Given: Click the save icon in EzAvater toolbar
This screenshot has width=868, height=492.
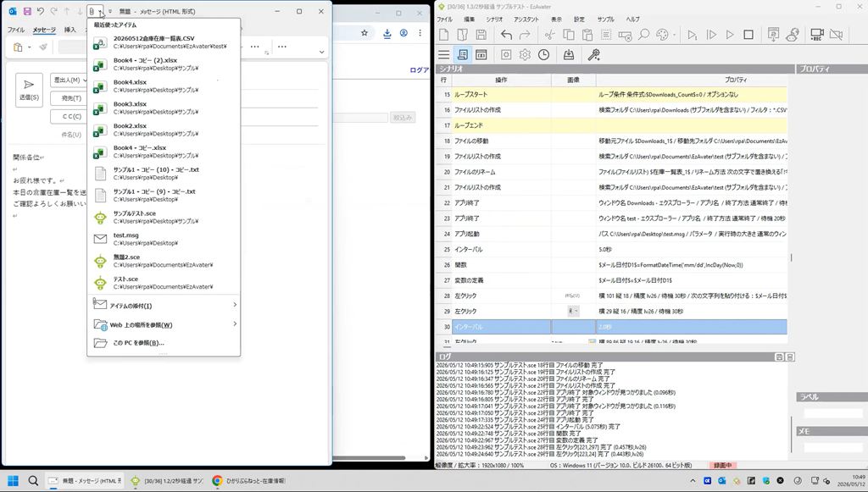Looking at the screenshot, I should [x=481, y=35].
